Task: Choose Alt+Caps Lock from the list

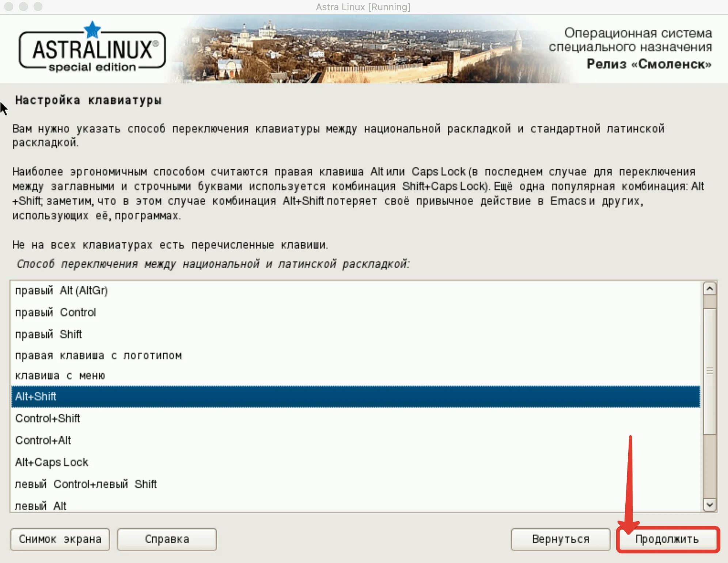Action: pyautogui.click(x=355, y=462)
